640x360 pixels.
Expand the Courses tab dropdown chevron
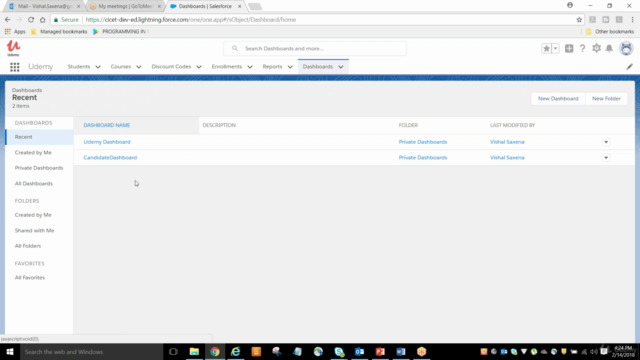pos(139,67)
